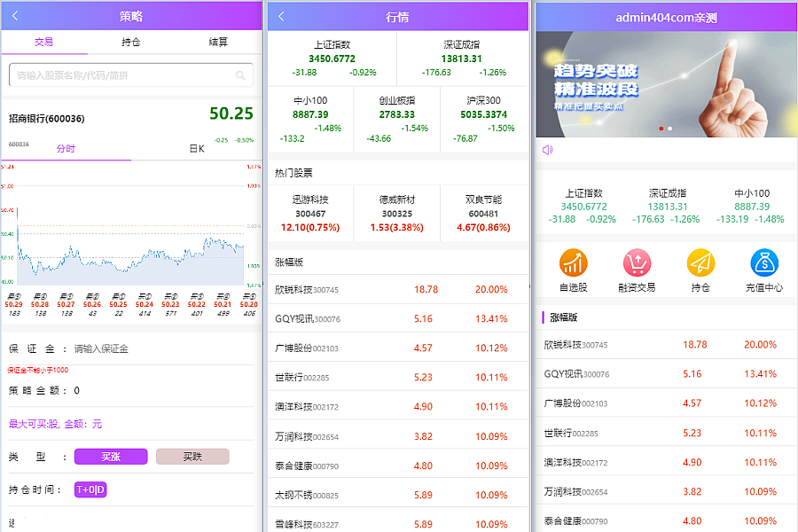Open 上证指数 index card in 行情 screen
Viewport: 798px width, 532px height.
tap(332, 59)
